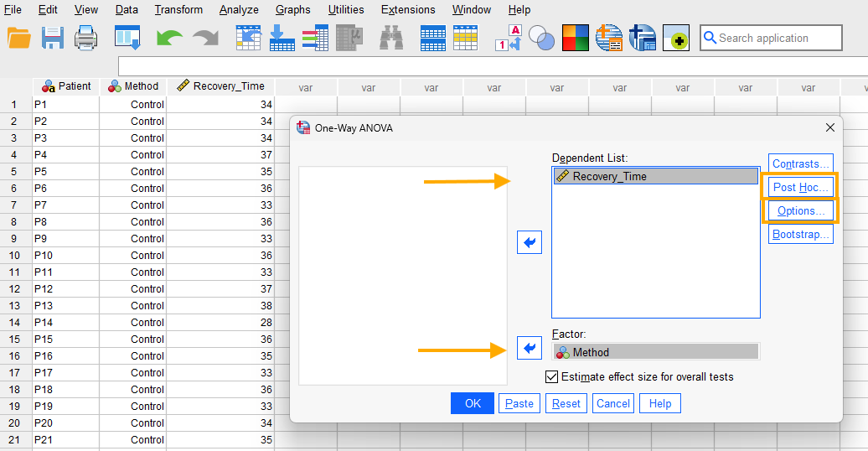This screenshot has width=868, height=451.
Task: Save the dataset with the floppy disk icon
Action: pyautogui.click(x=53, y=38)
